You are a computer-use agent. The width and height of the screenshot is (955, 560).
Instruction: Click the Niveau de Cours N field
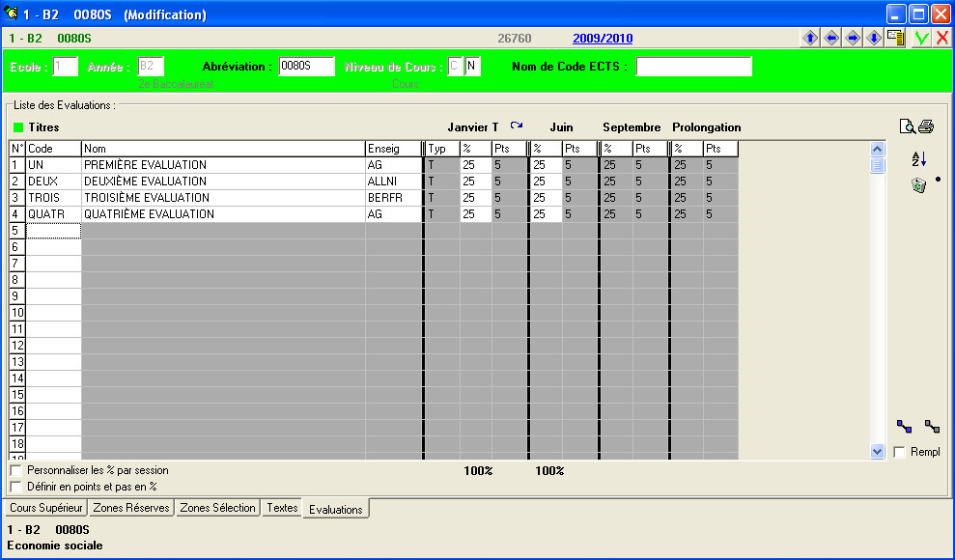(472, 67)
